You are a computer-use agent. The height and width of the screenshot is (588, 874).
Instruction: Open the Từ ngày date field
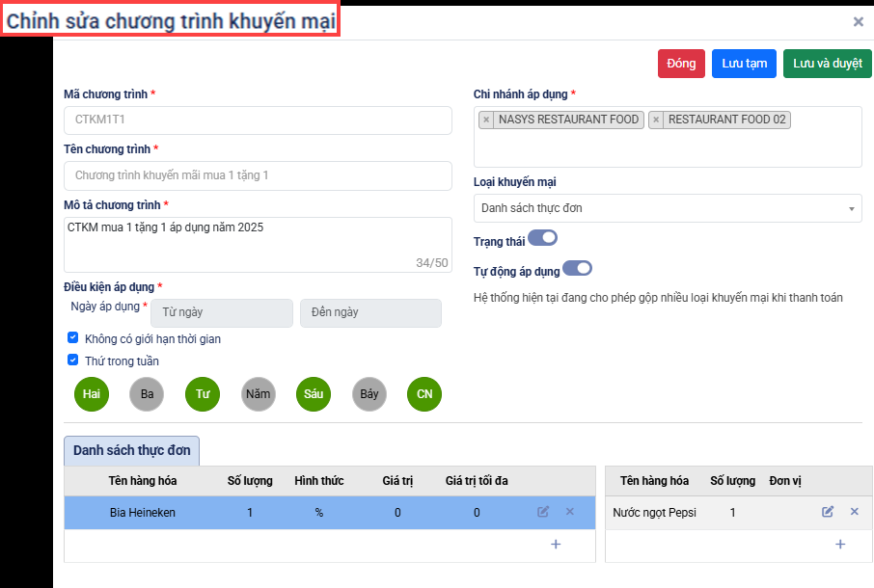tap(222, 313)
